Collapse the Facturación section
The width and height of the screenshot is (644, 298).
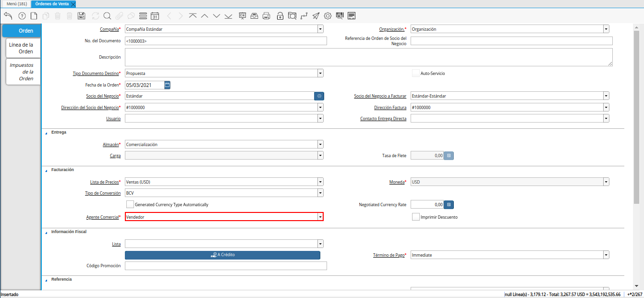pyautogui.click(x=47, y=170)
